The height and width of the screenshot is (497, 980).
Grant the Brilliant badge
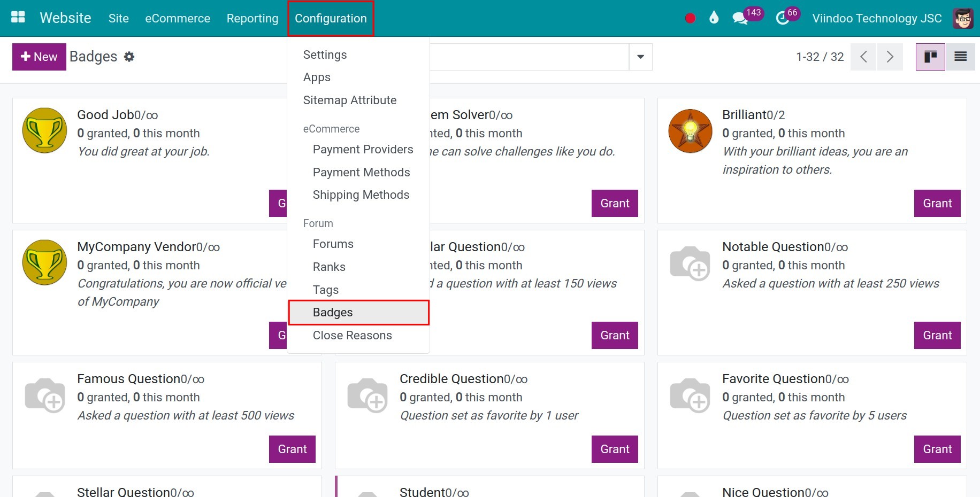tap(937, 203)
